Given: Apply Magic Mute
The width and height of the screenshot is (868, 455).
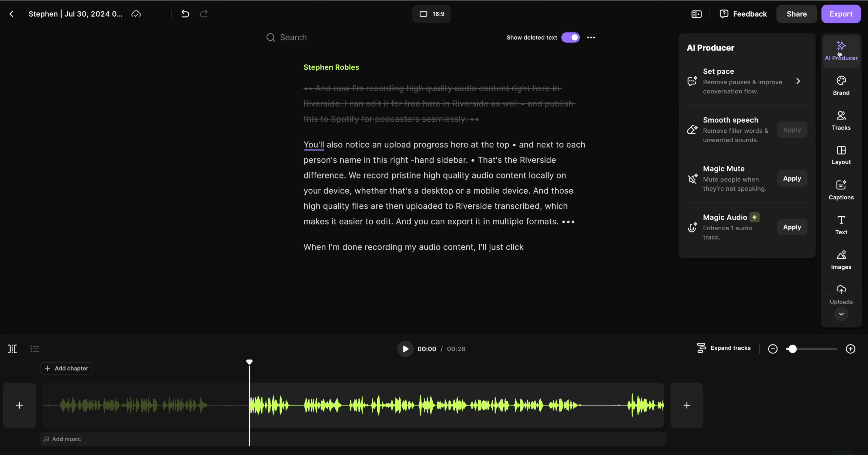Looking at the screenshot, I should [792, 178].
